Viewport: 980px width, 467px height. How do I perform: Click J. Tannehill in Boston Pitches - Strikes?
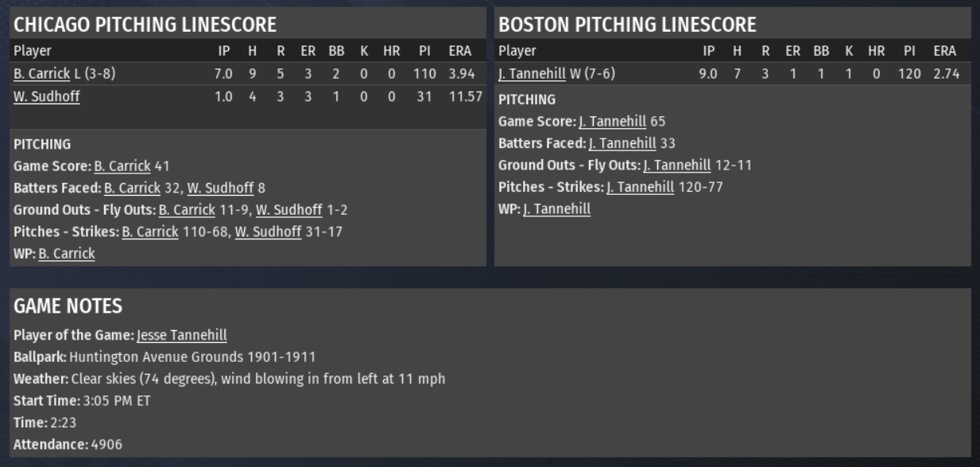[641, 188]
